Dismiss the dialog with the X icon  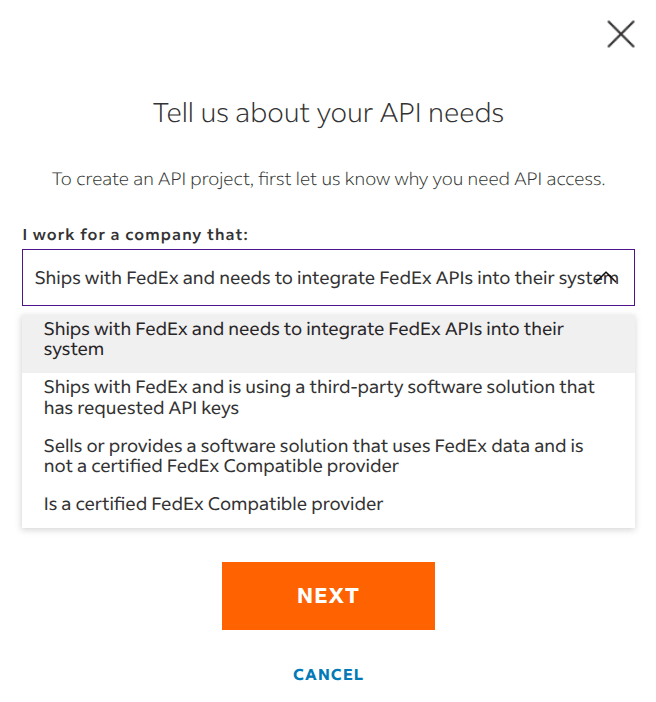[x=621, y=35]
